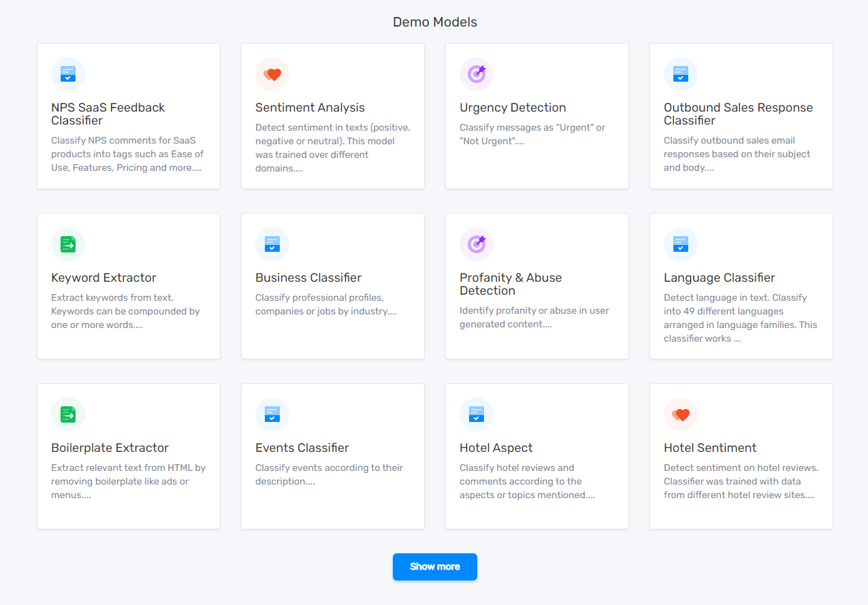
Task: Click the NPS SaaS Feedback Classifier icon
Action: [x=68, y=74]
